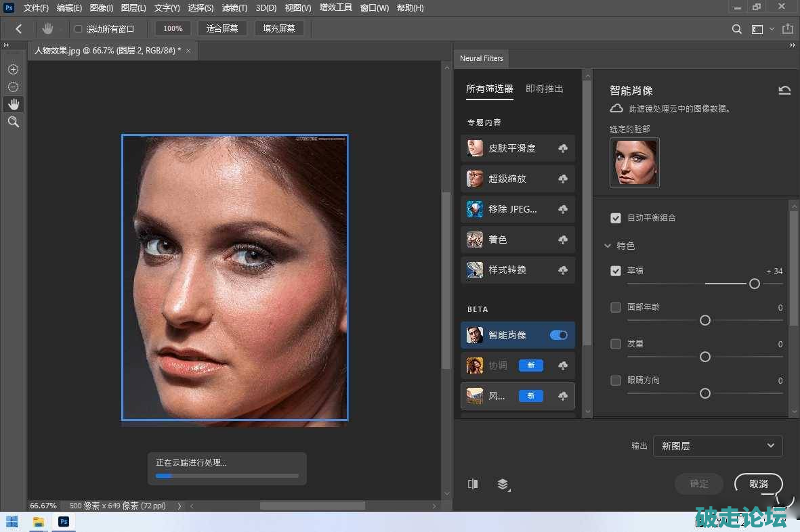
Task: Uncheck the 自动平衡组合 checkbox
Action: pyautogui.click(x=616, y=218)
